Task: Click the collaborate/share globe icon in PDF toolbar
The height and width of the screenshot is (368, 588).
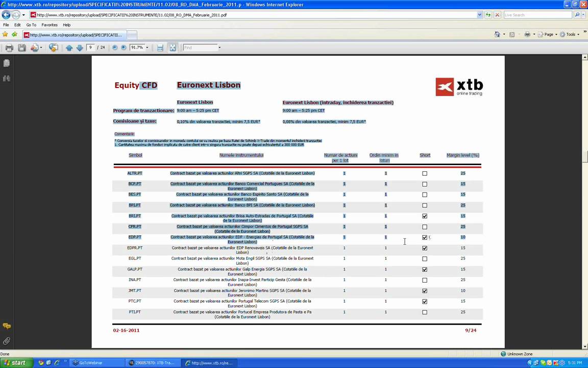Action: pos(53,48)
